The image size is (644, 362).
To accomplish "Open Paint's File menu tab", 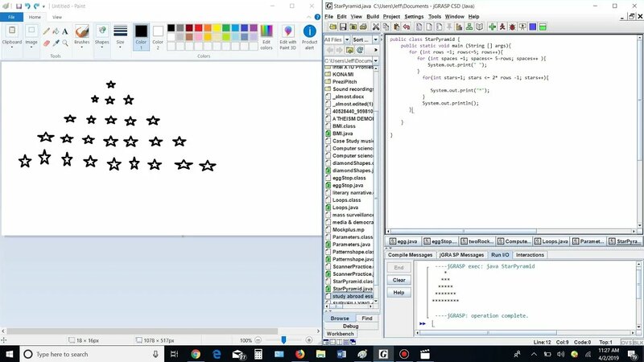I will pos(11,17).
